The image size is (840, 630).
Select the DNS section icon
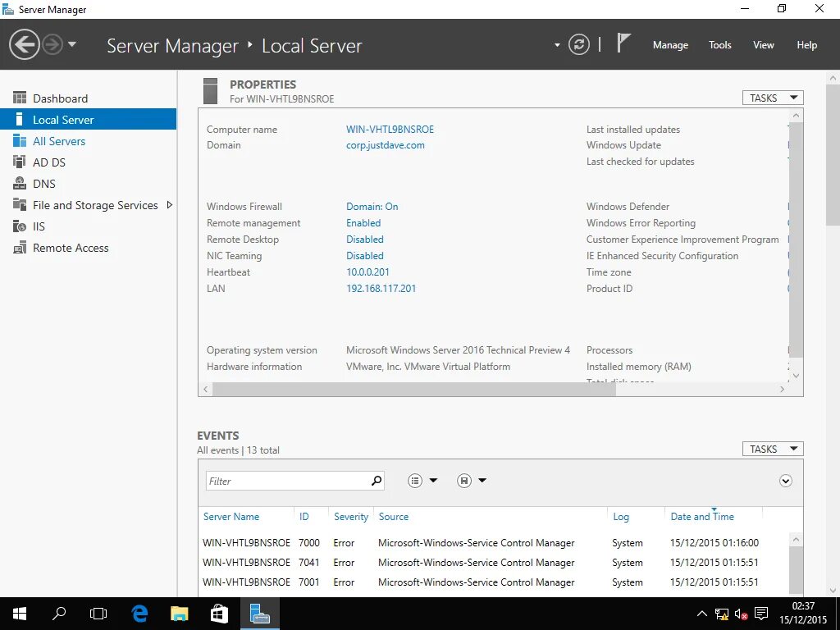[x=18, y=183]
